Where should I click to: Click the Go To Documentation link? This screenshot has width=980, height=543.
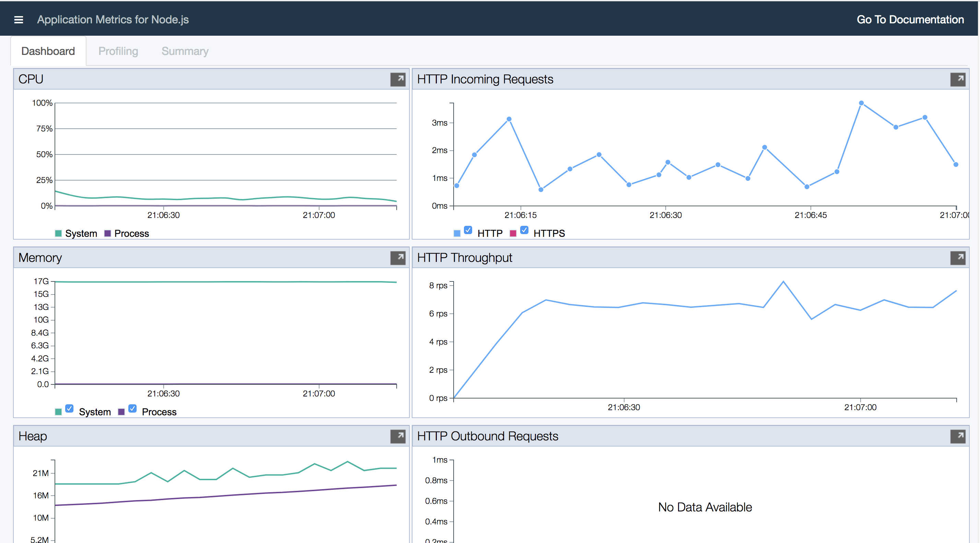(x=910, y=20)
